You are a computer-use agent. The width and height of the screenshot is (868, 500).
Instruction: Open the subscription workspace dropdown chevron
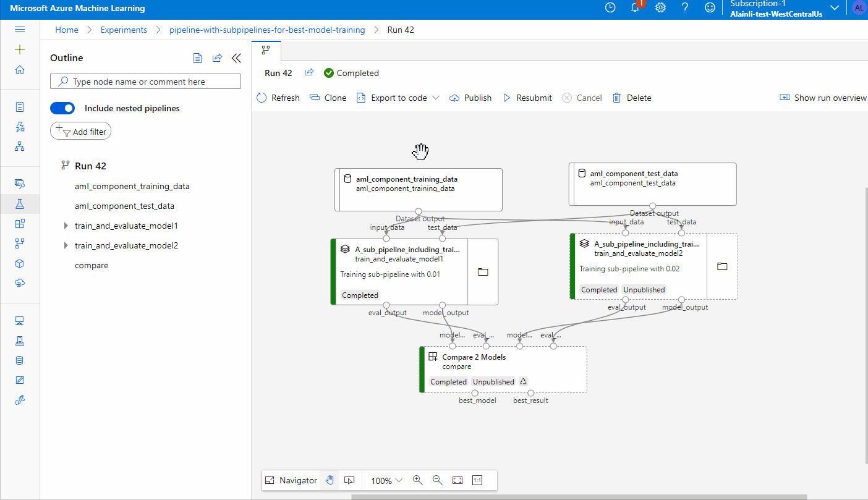834,8
